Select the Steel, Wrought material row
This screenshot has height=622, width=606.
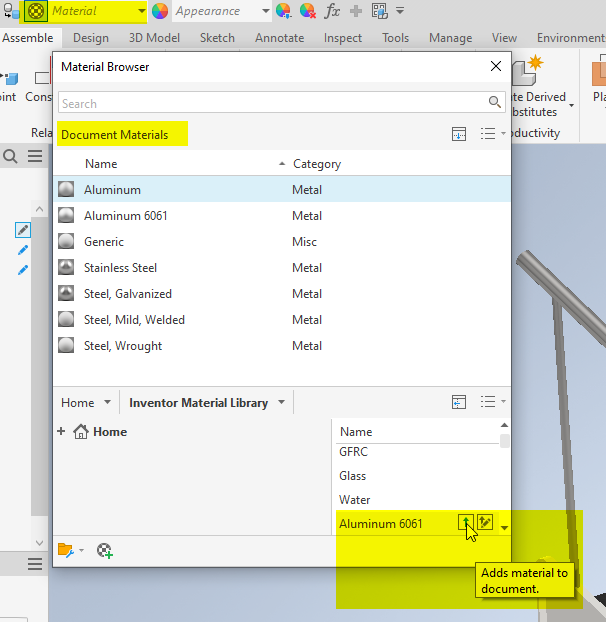pos(282,346)
